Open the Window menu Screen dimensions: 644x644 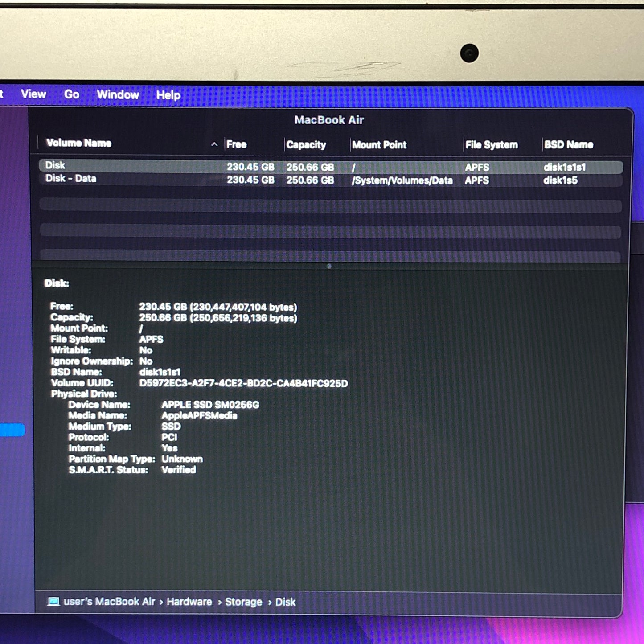(118, 94)
